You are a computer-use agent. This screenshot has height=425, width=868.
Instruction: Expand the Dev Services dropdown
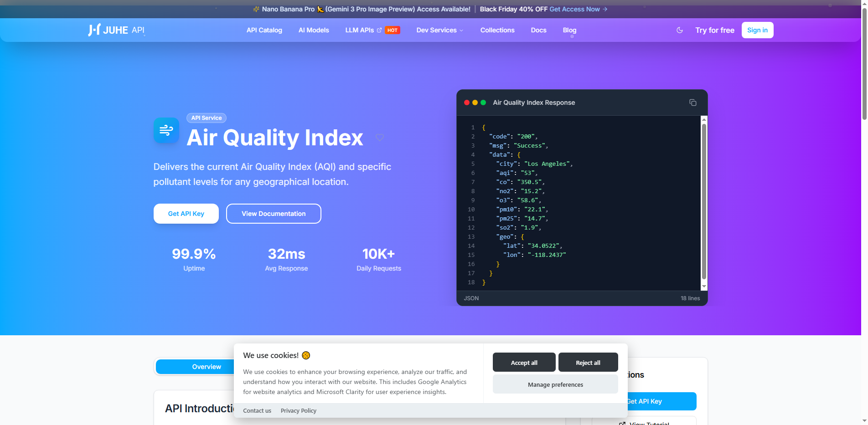click(439, 30)
